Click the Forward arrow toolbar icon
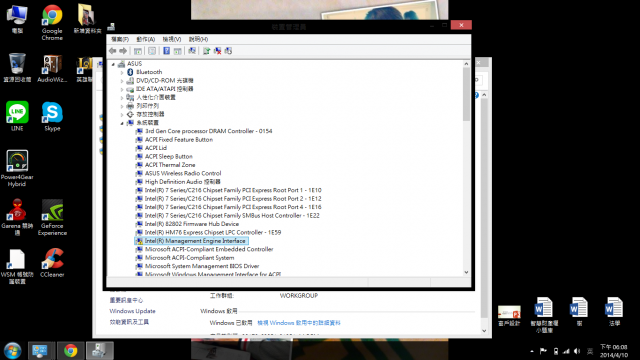The width and height of the screenshot is (640, 360). pos(123,51)
